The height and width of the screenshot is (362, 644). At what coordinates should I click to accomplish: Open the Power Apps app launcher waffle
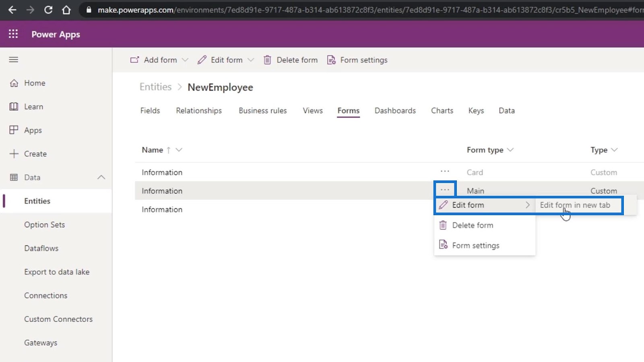(13, 34)
